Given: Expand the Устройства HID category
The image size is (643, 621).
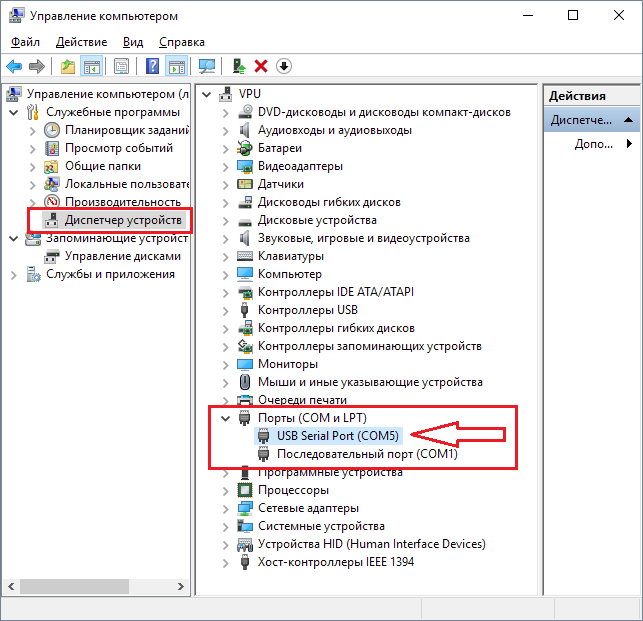Looking at the screenshot, I should click(226, 545).
